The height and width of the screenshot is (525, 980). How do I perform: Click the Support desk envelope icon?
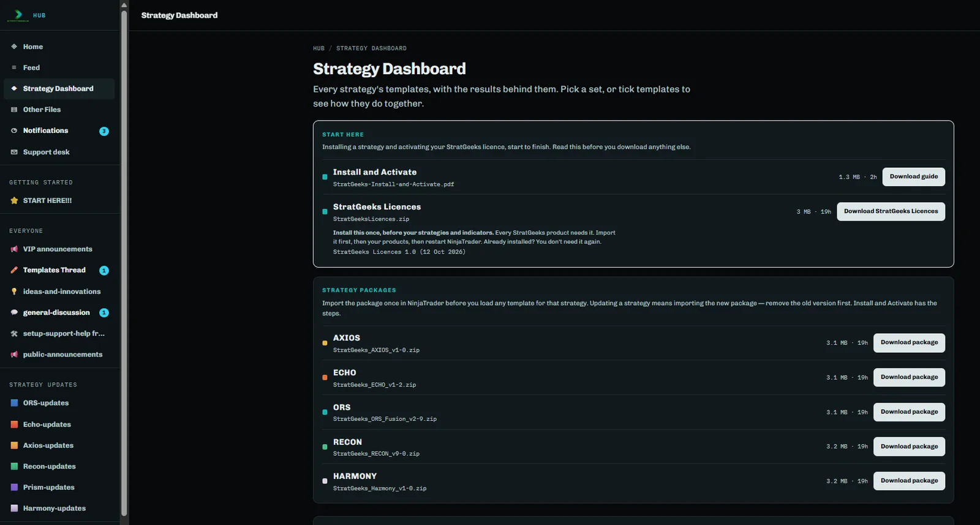coord(14,152)
